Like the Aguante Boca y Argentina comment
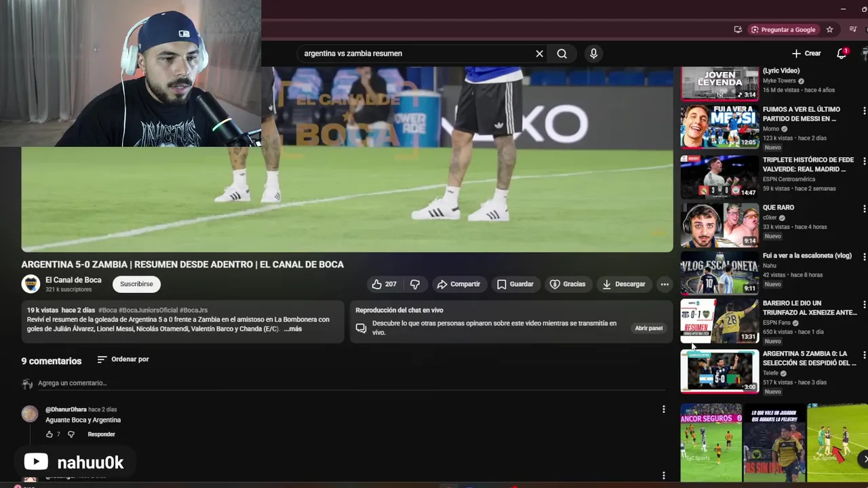 coord(49,434)
